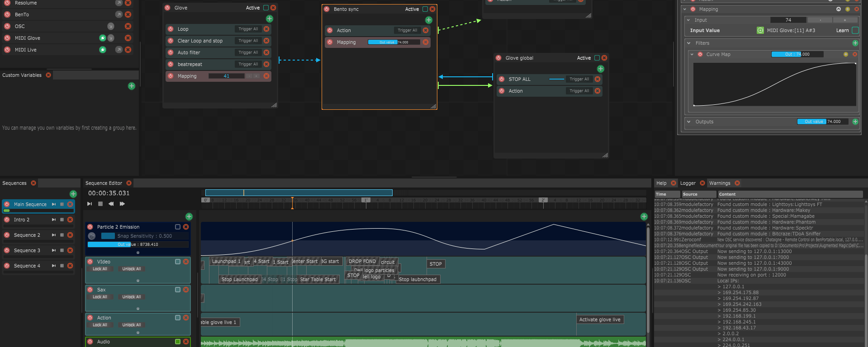868x347 pixels.
Task: Click Trigger All for STOP ALL action
Action: (x=579, y=79)
